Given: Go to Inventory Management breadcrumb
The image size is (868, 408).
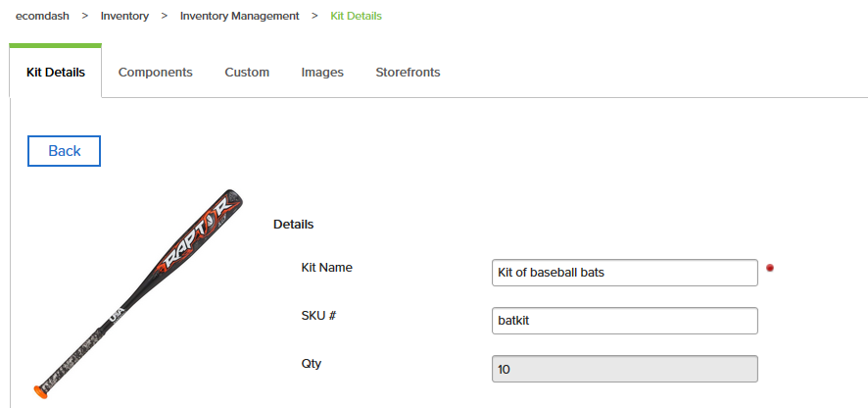Looking at the screenshot, I should click(240, 16).
